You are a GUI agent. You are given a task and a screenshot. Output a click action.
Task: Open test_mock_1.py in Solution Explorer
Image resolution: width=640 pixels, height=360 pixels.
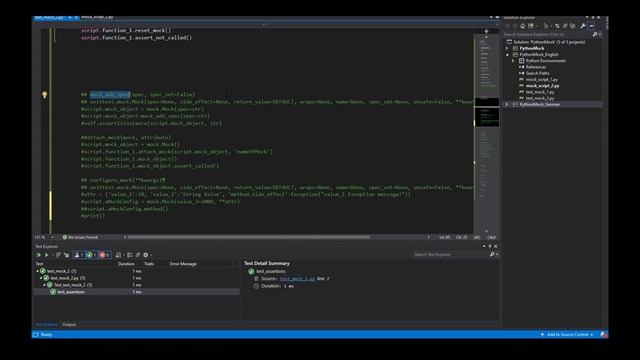(540, 92)
